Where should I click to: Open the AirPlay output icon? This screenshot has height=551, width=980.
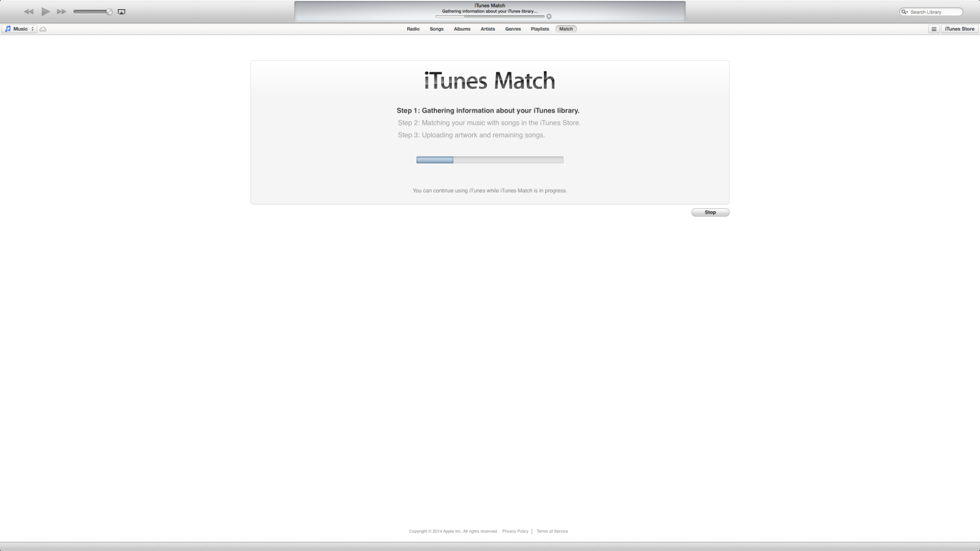pyautogui.click(x=121, y=12)
